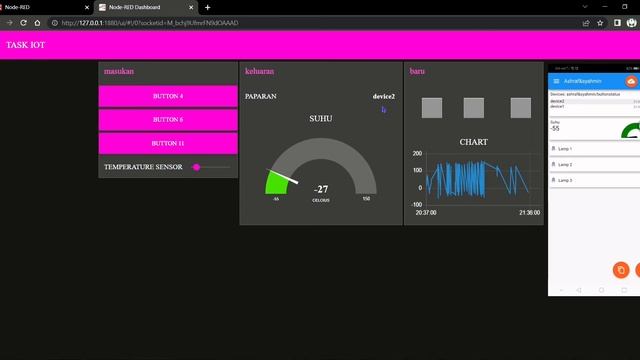Open the tab search chevron in the title bar
The height and width of the screenshot is (360, 640).
coord(585,7)
